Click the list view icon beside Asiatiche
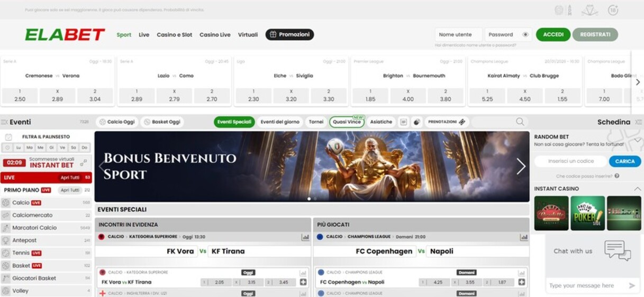644x297 pixels. [x=404, y=122]
